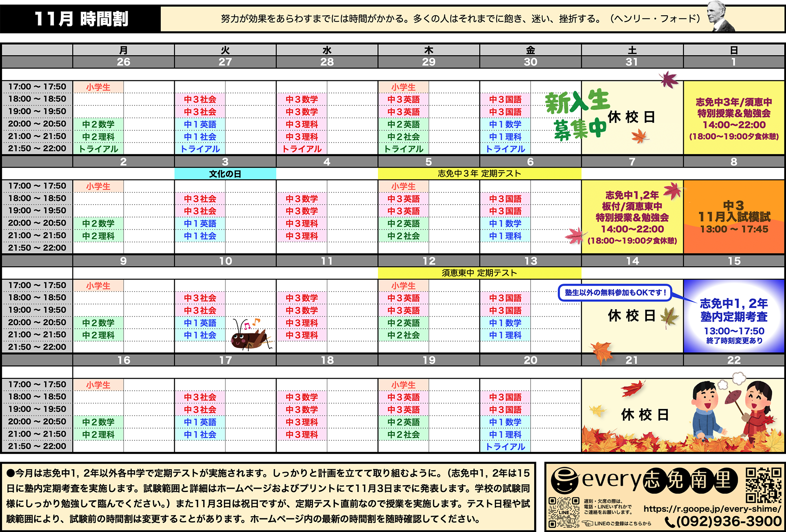Click 中1数学 cell on Friday 13

(505, 323)
